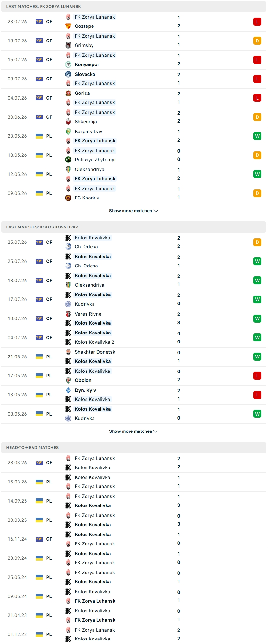Viewport: 268px width, 644px height.
Task: Click the Konyaspor club logo
Action: coord(68,64)
